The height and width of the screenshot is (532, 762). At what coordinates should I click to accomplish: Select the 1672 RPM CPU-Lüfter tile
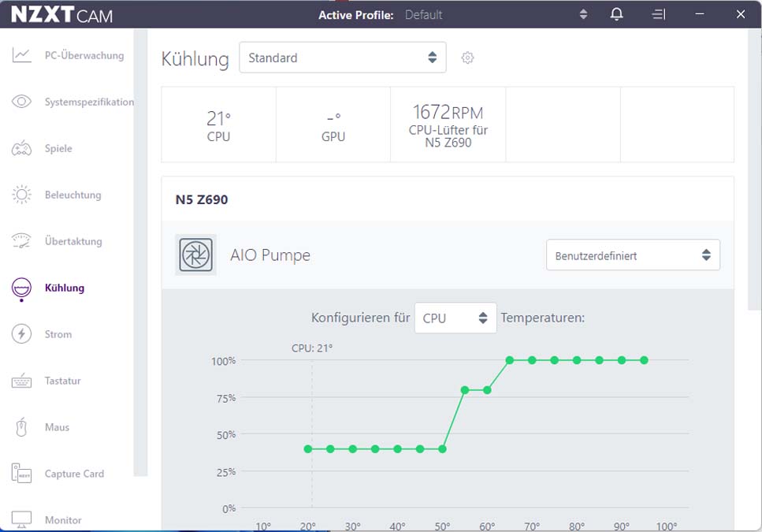tap(448, 125)
